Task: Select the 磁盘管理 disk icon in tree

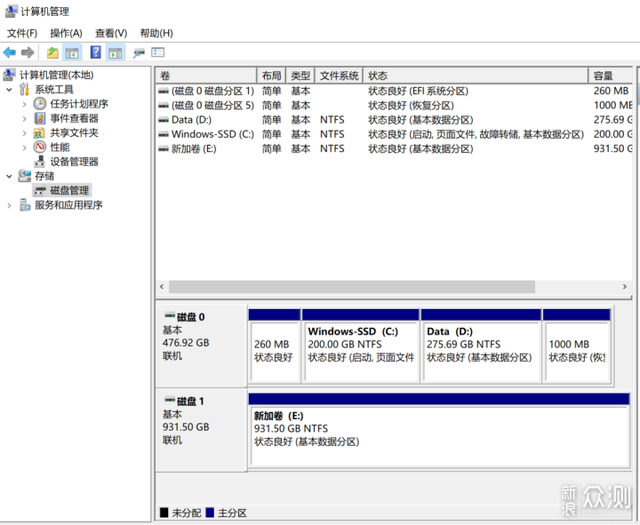Action: [x=40, y=191]
